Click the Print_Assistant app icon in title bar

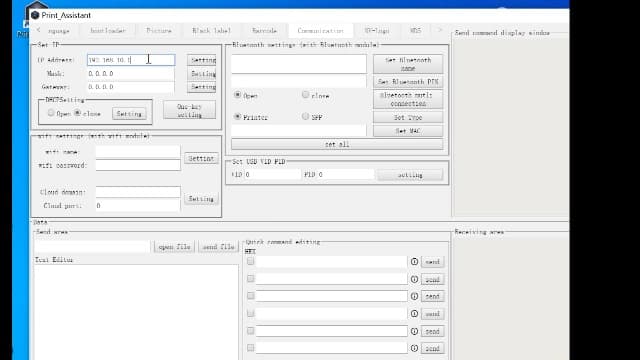click(35, 15)
